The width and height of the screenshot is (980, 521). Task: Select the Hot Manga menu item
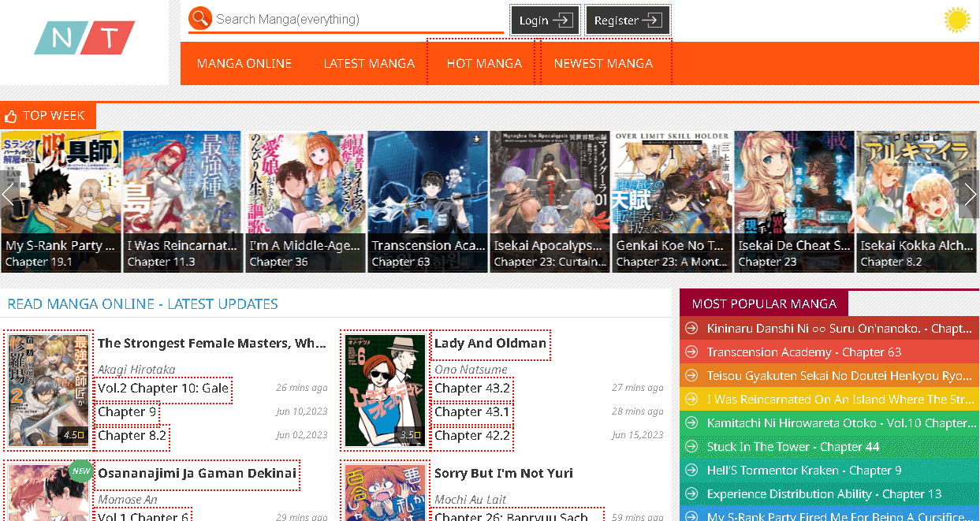click(x=484, y=63)
